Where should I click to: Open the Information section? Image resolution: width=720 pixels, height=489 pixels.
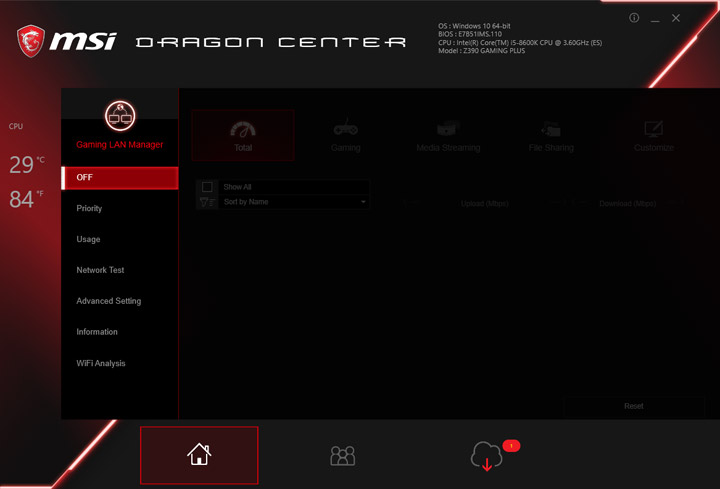97,332
